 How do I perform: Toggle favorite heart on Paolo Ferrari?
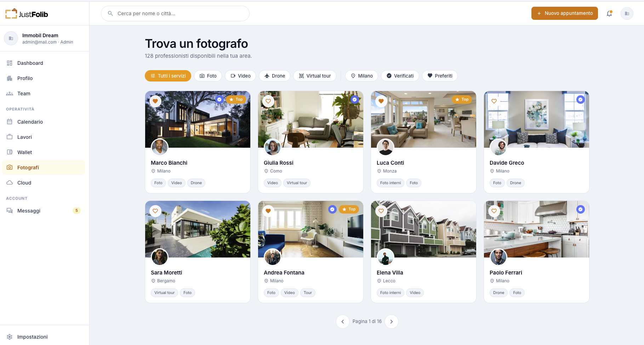click(494, 211)
